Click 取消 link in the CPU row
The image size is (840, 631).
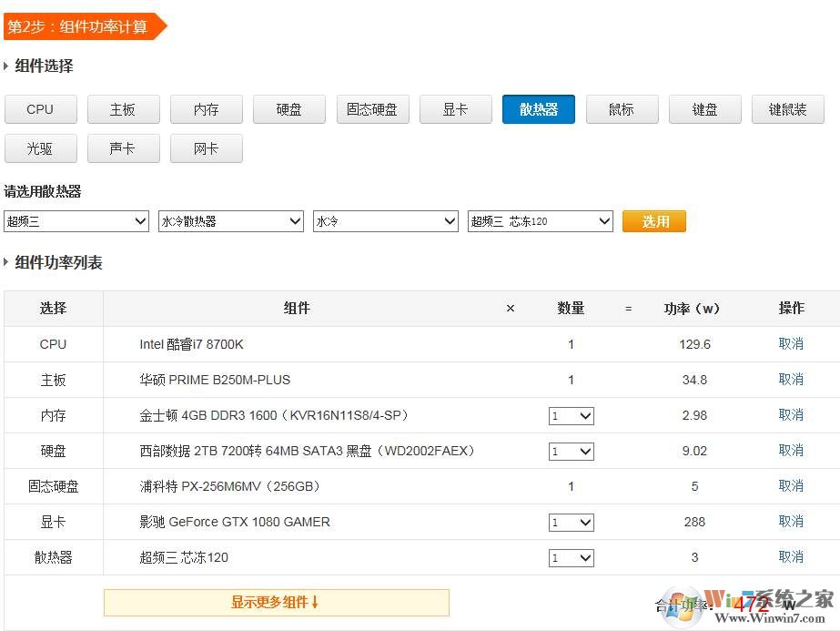(x=790, y=344)
